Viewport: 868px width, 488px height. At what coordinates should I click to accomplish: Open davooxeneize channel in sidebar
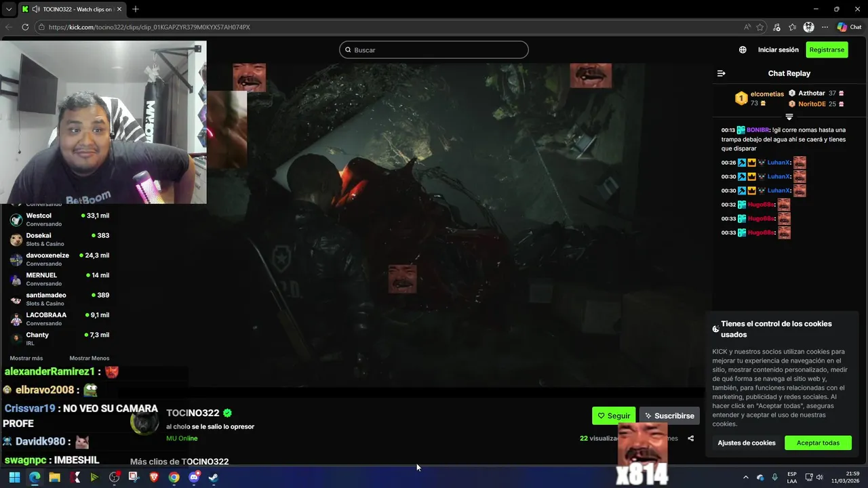[x=59, y=259]
